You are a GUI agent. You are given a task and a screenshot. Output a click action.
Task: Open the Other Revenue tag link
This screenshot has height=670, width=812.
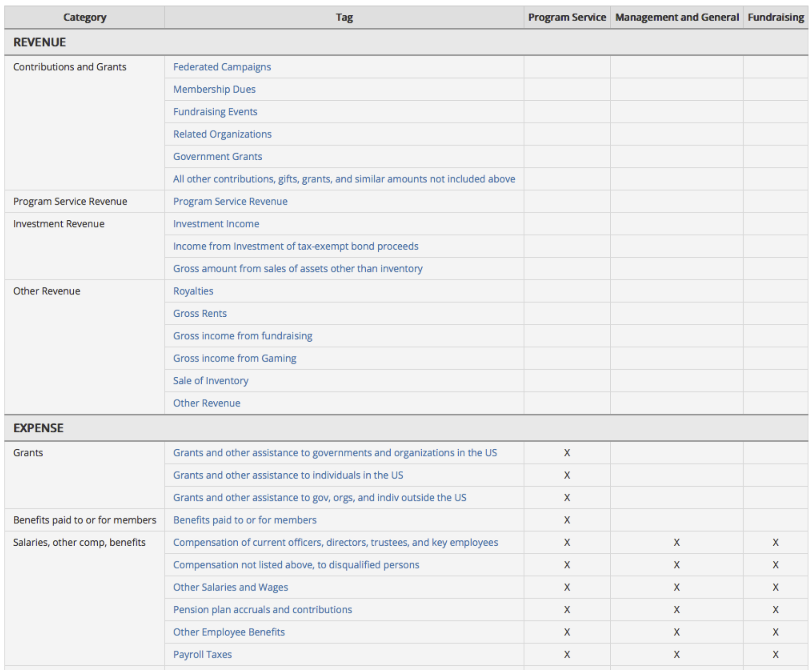click(206, 402)
